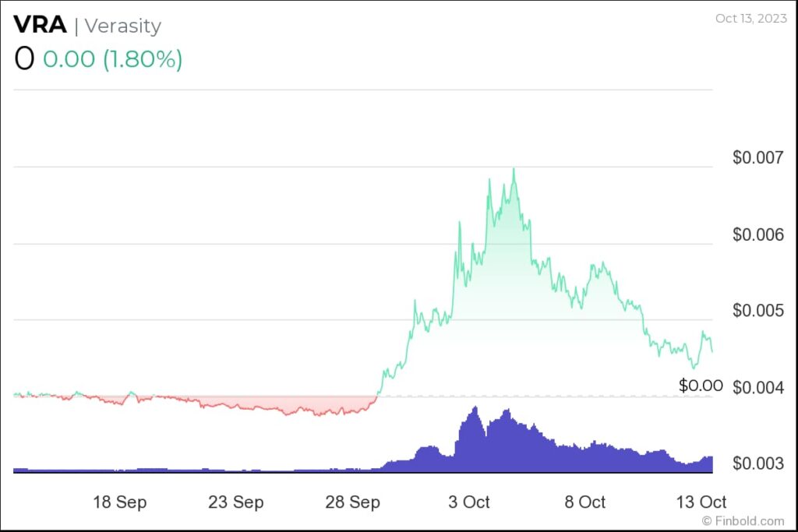
Task: Click the price peak near $0.007
Action: [x=514, y=169]
